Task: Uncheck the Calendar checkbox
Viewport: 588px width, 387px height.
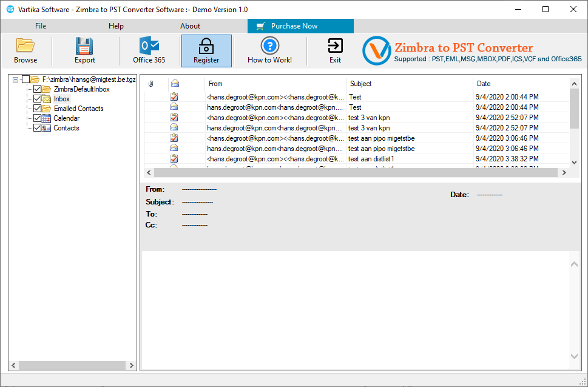Action: point(37,118)
